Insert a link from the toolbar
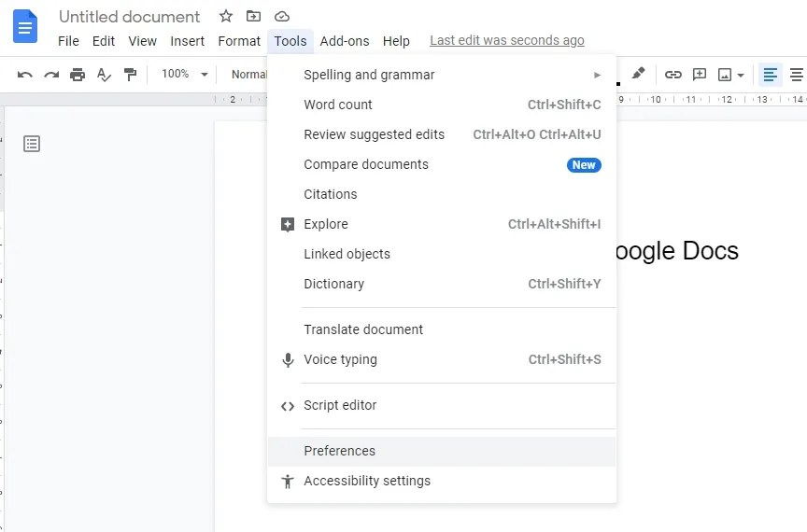Image resolution: width=807 pixels, height=532 pixels. tap(672, 75)
